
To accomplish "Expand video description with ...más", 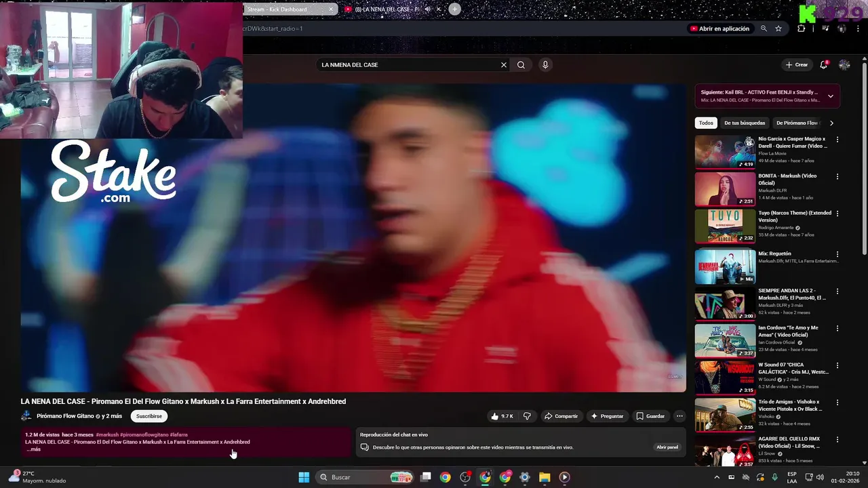I will 34,449.
